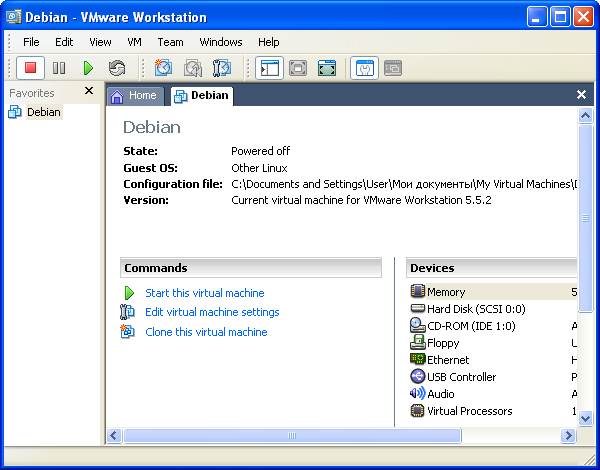Click the horizontal scrollbar left arrow

pos(114,436)
